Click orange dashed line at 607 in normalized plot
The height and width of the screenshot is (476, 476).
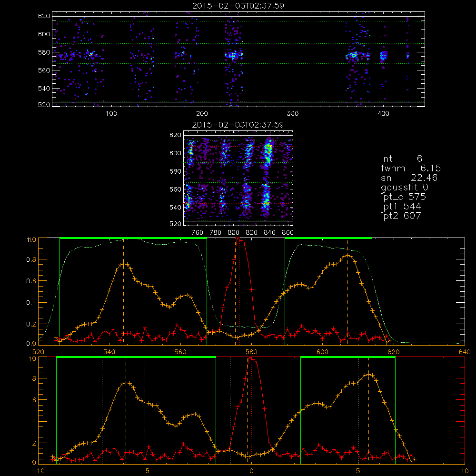(348, 291)
